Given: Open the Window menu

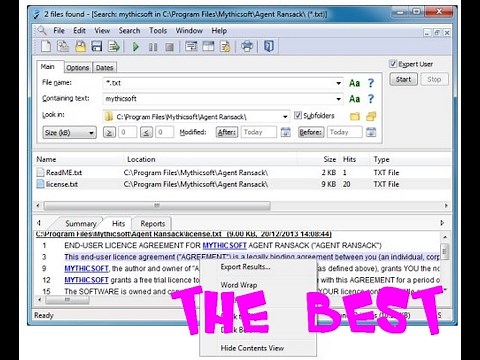Looking at the screenshot, I should tap(189, 31).
